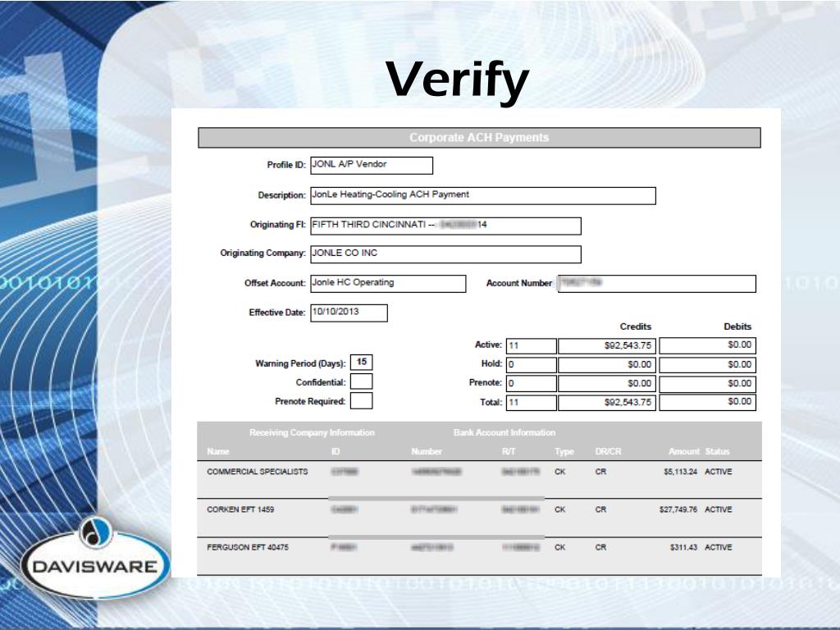This screenshot has height=630, width=840.
Task: Tick the Confidential checkbox
Action: click(x=361, y=381)
